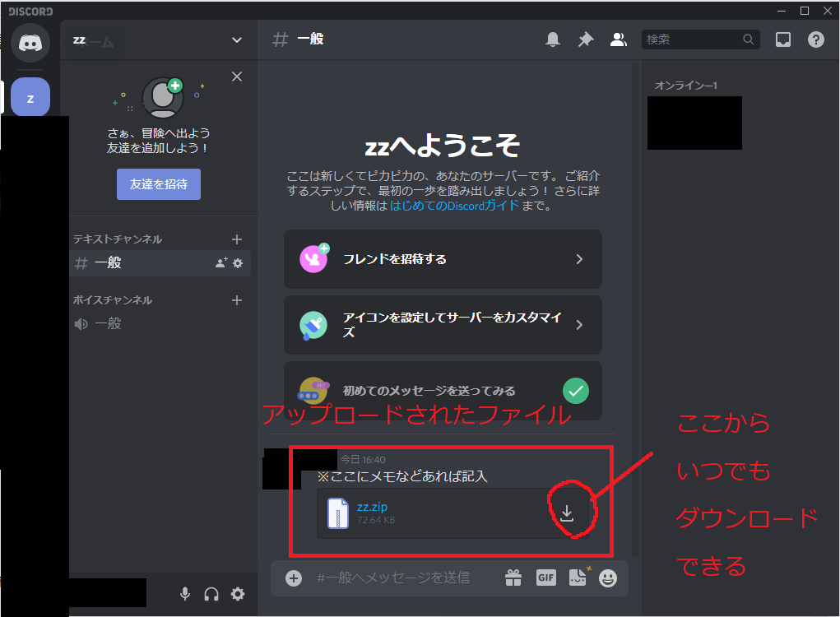
Task: Click the message timestamp 今日 16:40
Action: tap(363, 460)
